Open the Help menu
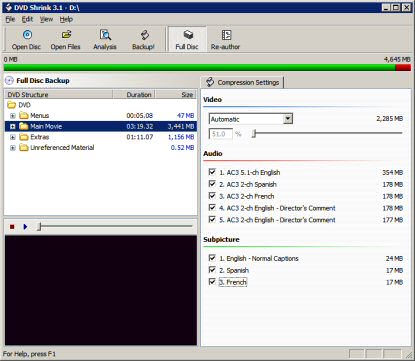 click(66, 19)
